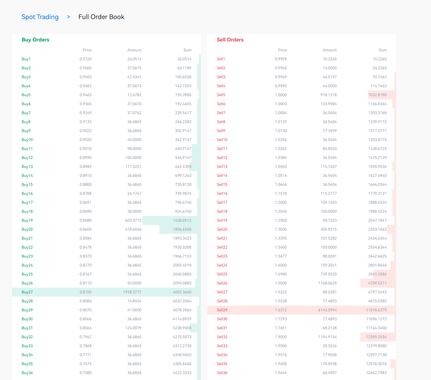Go back to Spot Trading breadcrumb link

(40, 17)
